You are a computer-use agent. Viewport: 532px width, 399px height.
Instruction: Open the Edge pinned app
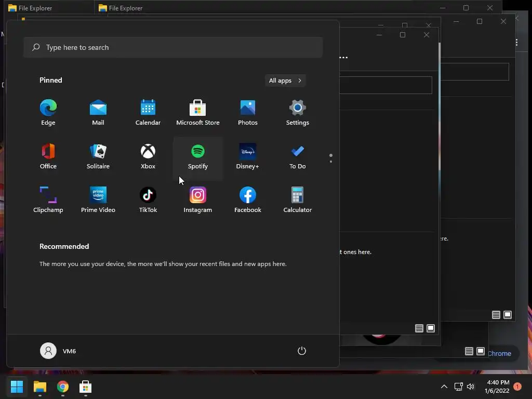(48, 113)
